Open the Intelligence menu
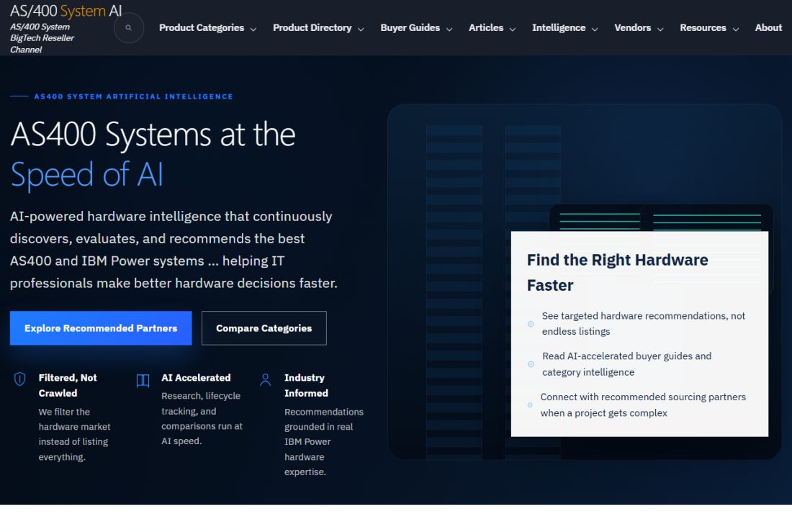 564,28
